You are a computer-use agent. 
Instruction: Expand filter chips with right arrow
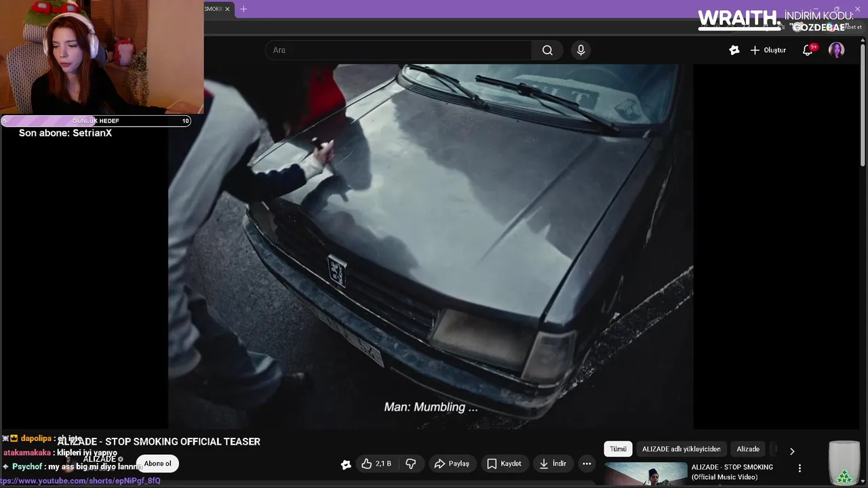pyautogui.click(x=791, y=451)
